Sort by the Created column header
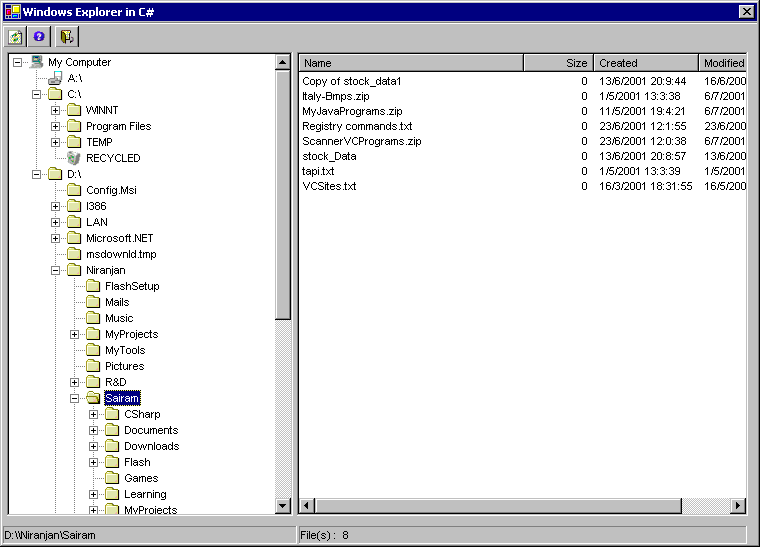Viewport: 760px width, 547px height. click(x=646, y=63)
